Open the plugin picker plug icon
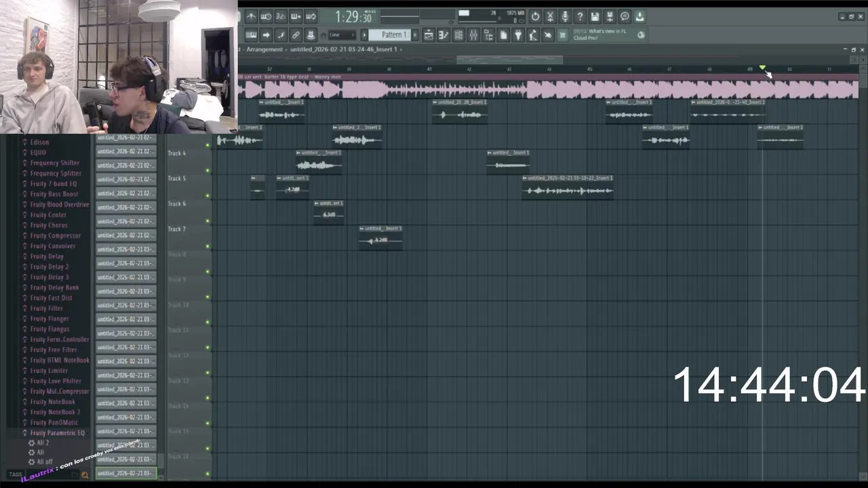Viewport: 868px width, 488px height. point(518,35)
